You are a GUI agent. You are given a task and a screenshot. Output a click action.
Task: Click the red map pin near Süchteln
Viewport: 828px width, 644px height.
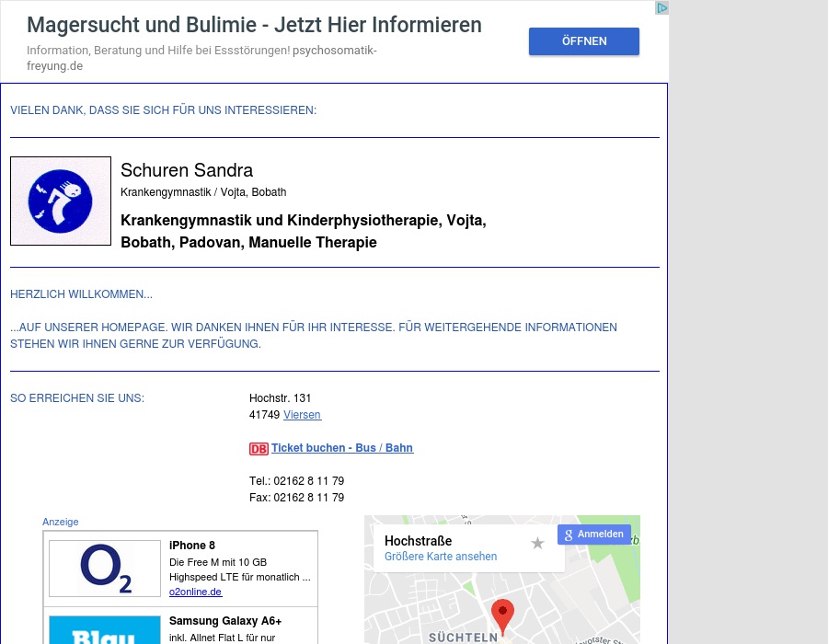point(502,615)
